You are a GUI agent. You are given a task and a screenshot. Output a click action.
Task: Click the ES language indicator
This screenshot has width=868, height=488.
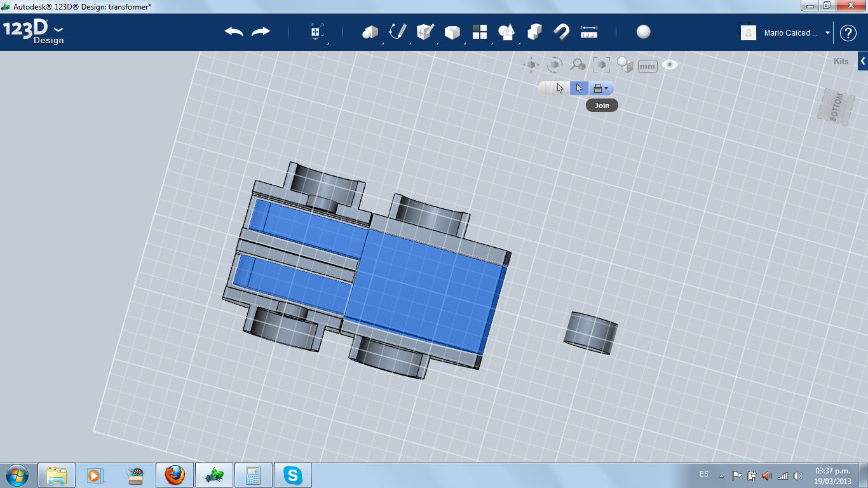(704, 475)
